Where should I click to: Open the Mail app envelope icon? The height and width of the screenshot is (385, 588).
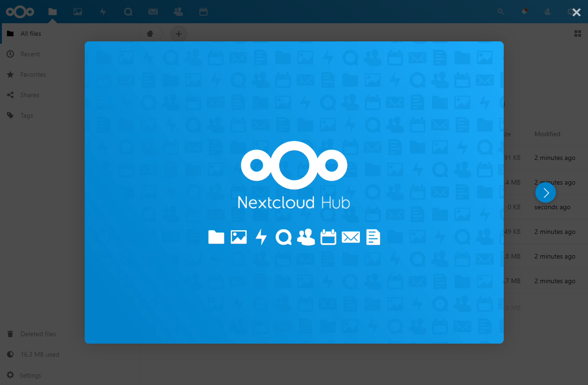(x=153, y=12)
